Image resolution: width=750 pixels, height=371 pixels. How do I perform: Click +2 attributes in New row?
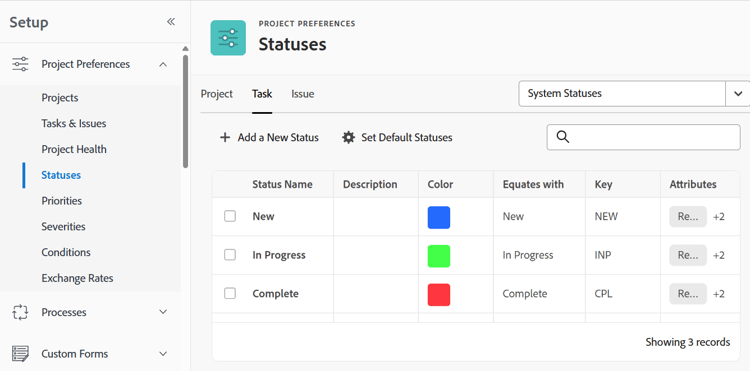click(x=719, y=217)
